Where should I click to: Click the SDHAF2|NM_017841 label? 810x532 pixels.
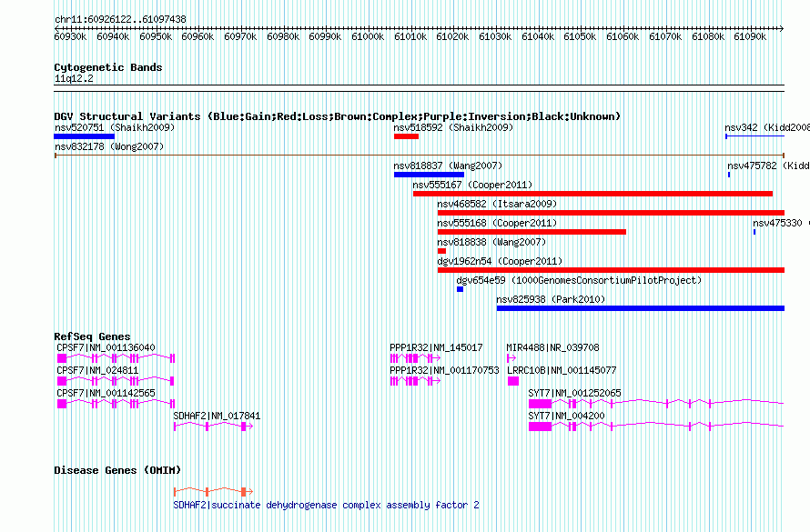(217, 416)
